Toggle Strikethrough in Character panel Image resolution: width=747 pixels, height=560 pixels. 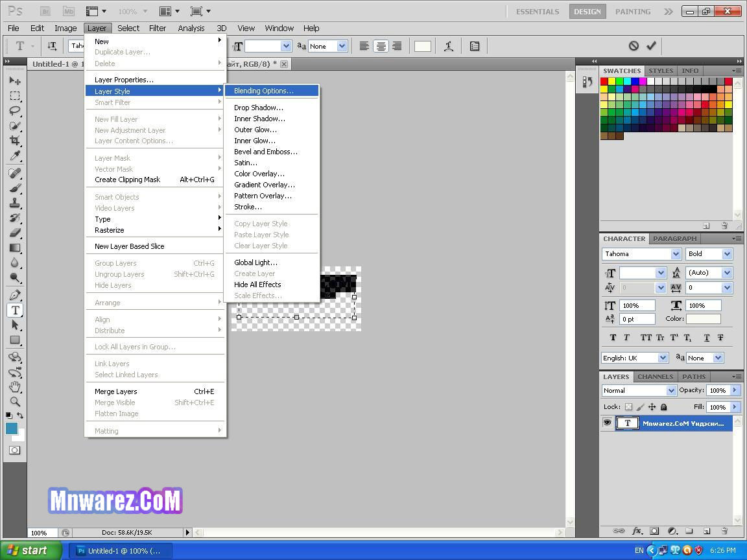[x=720, y=337]
